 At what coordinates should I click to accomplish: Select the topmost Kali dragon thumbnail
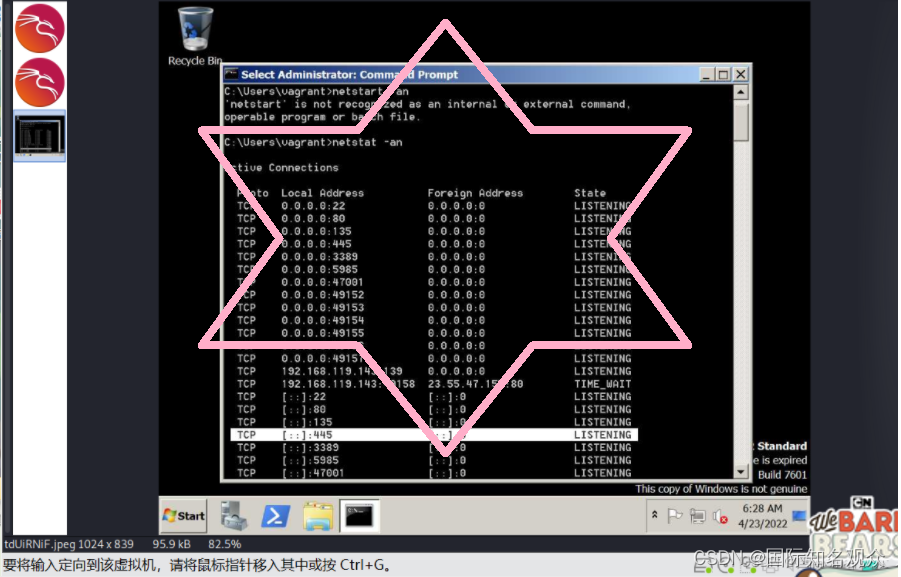pos(40,28)
